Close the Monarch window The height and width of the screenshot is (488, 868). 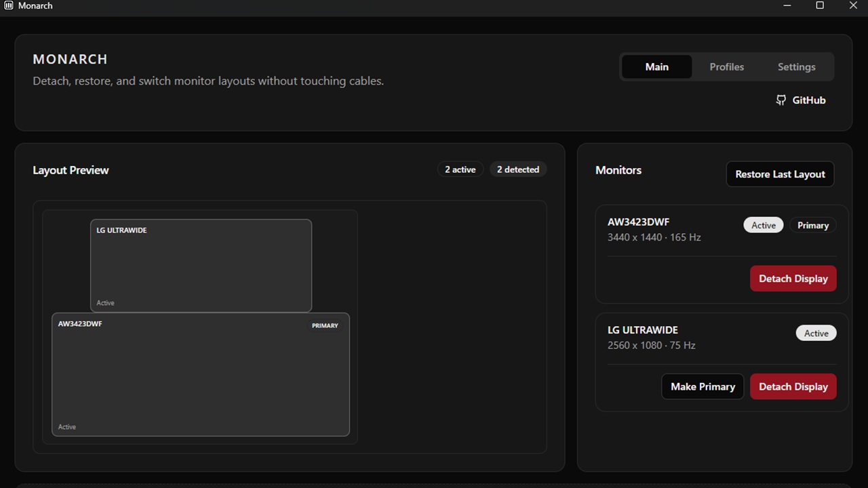click(x=853, y=5)
